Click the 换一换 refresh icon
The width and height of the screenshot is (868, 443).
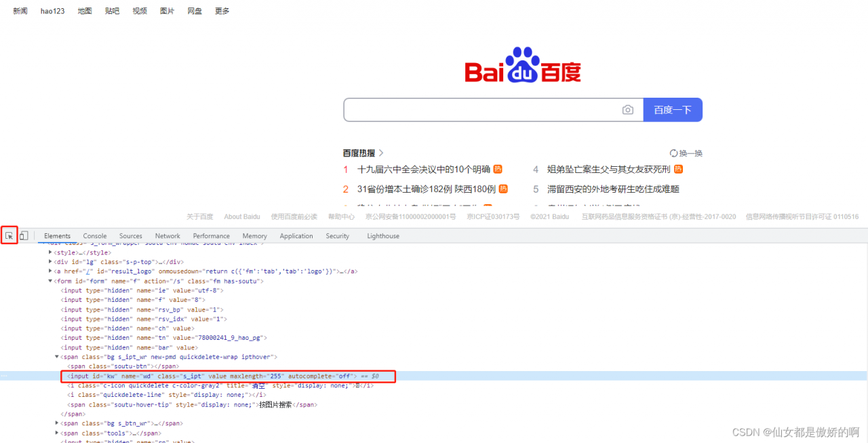[x=672, y=153]
